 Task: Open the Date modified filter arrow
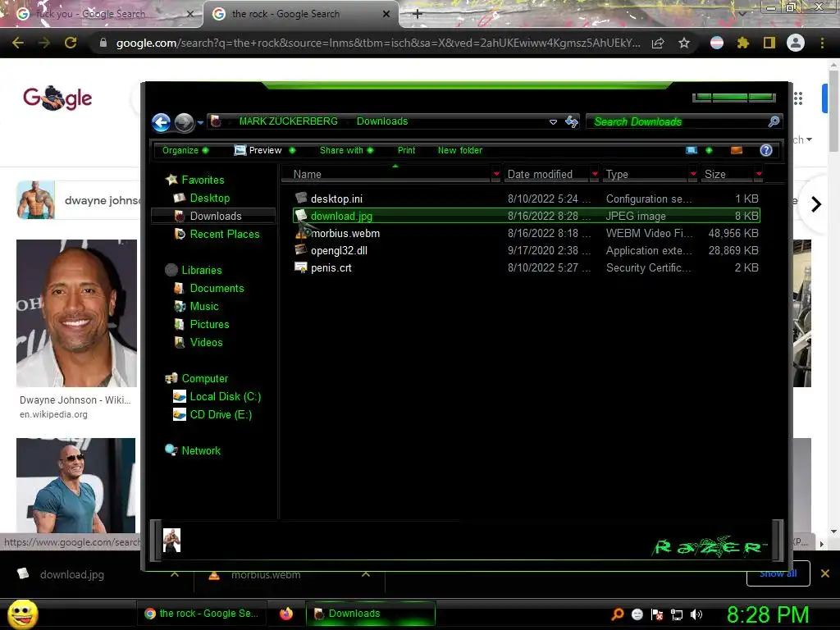point(595,174)
